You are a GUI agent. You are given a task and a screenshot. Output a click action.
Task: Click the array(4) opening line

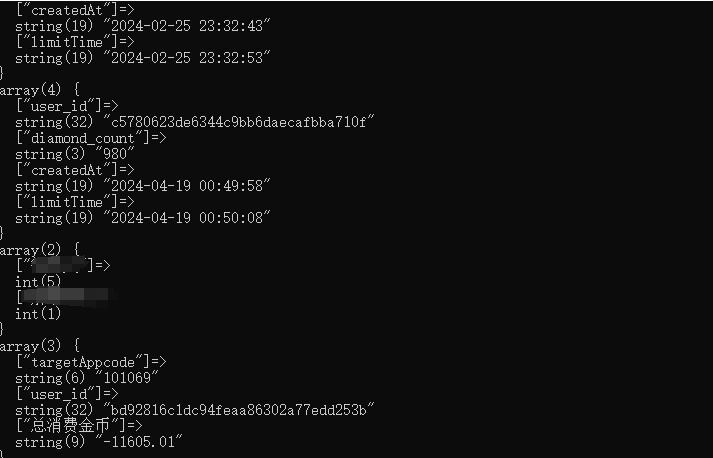40,90
